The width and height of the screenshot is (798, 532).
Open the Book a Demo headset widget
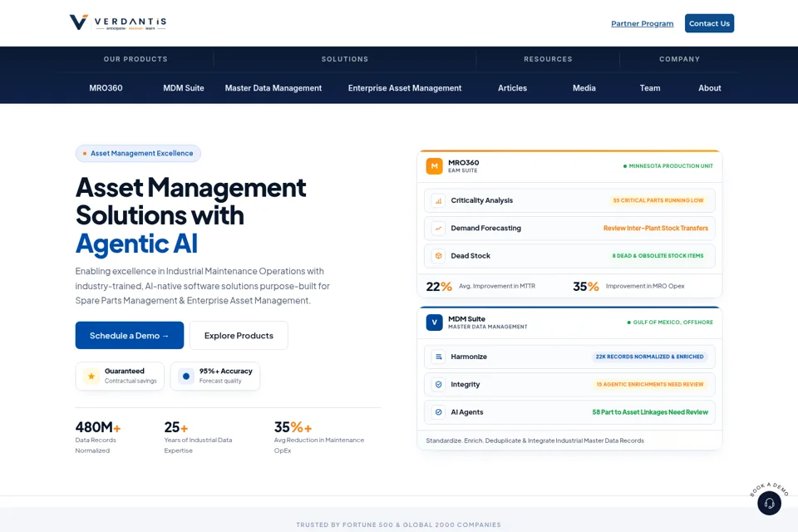click(x=769, y=503)
